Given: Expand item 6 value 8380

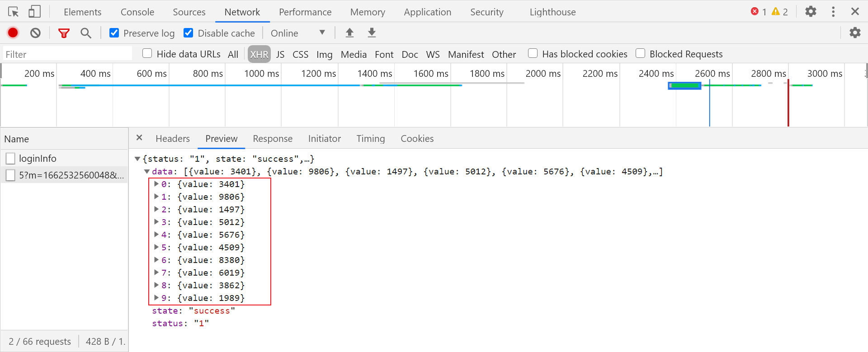Looking at the screenshot, I should point(156,260).
